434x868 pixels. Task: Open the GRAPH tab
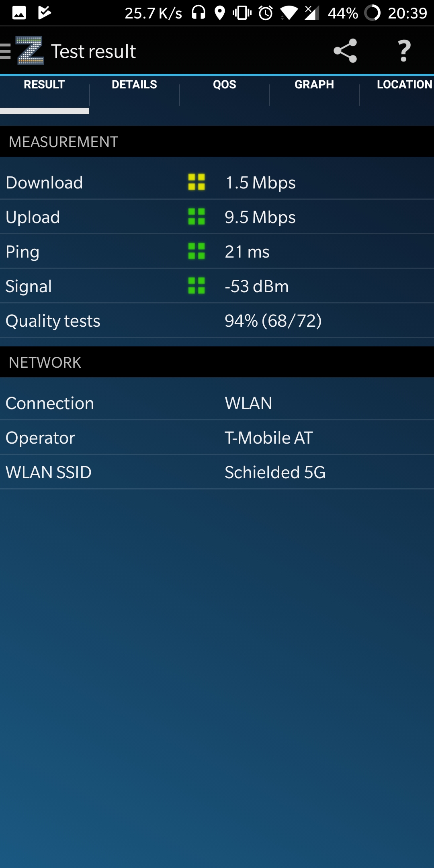pyautogui.click(x=314, y=85)
